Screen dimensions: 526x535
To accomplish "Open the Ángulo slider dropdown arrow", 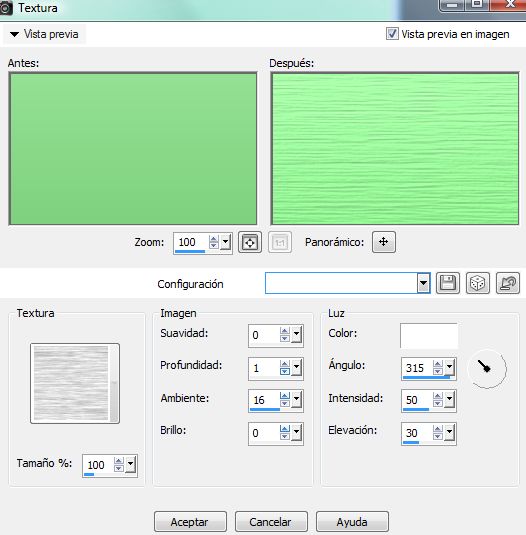I will (449, 367).
